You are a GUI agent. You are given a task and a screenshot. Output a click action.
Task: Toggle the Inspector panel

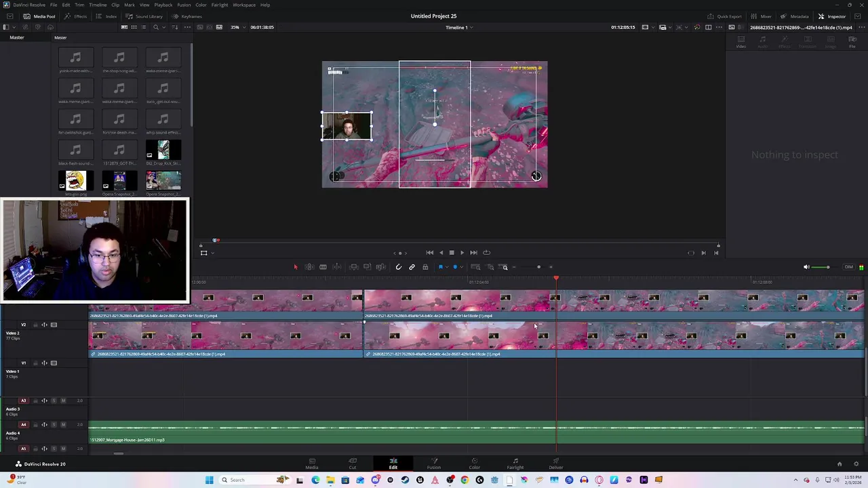pyautogui.click(x=832, y=16)
